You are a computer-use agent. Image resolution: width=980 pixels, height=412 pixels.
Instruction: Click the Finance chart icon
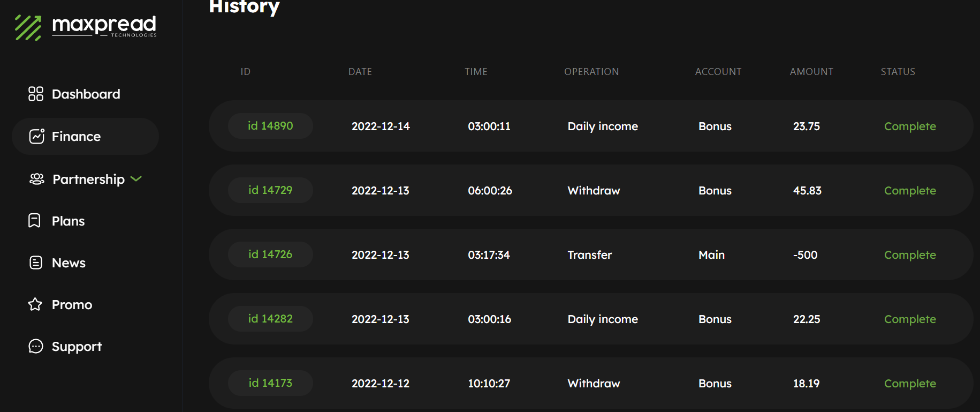[x=36, y=136]
